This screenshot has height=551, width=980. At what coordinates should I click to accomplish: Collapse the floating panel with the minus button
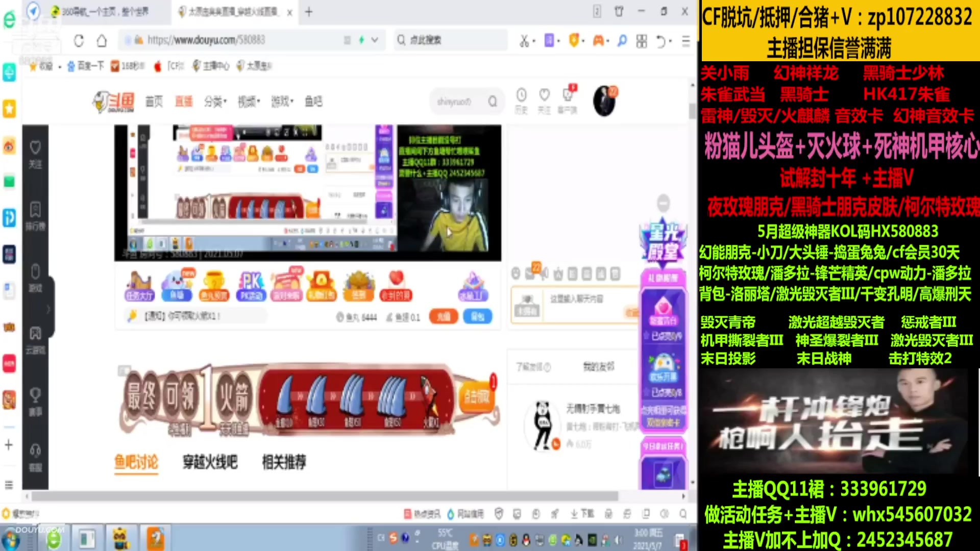tap(663, 203)
